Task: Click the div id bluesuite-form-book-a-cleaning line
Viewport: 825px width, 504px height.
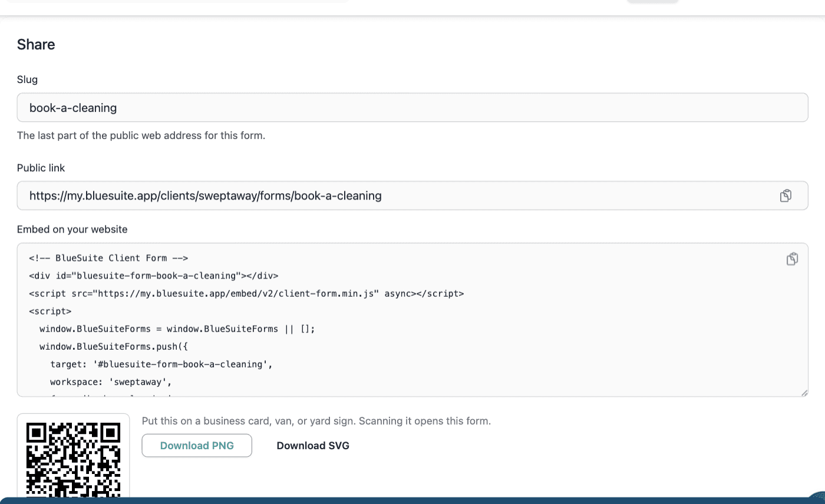Action: click(x=154, y=276)
